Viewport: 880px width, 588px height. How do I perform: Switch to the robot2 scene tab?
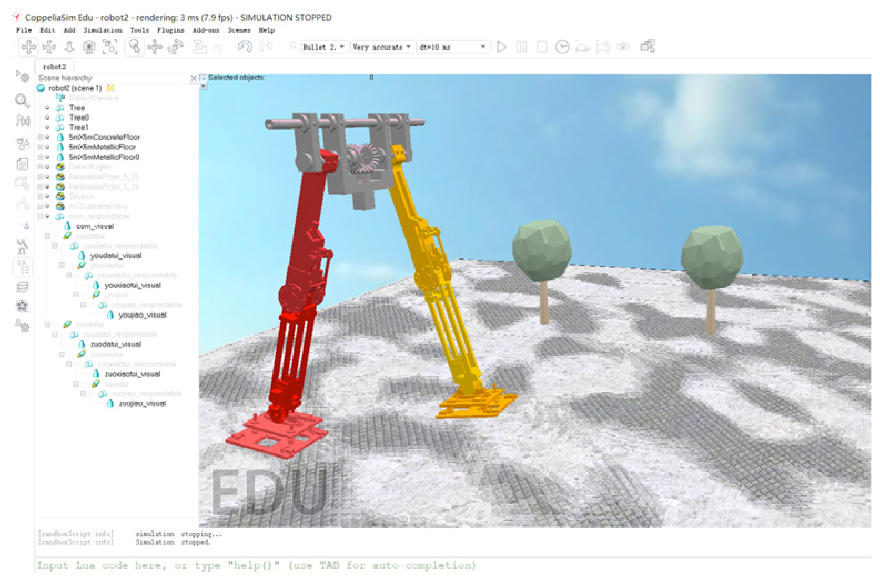[x=54, y=67]
